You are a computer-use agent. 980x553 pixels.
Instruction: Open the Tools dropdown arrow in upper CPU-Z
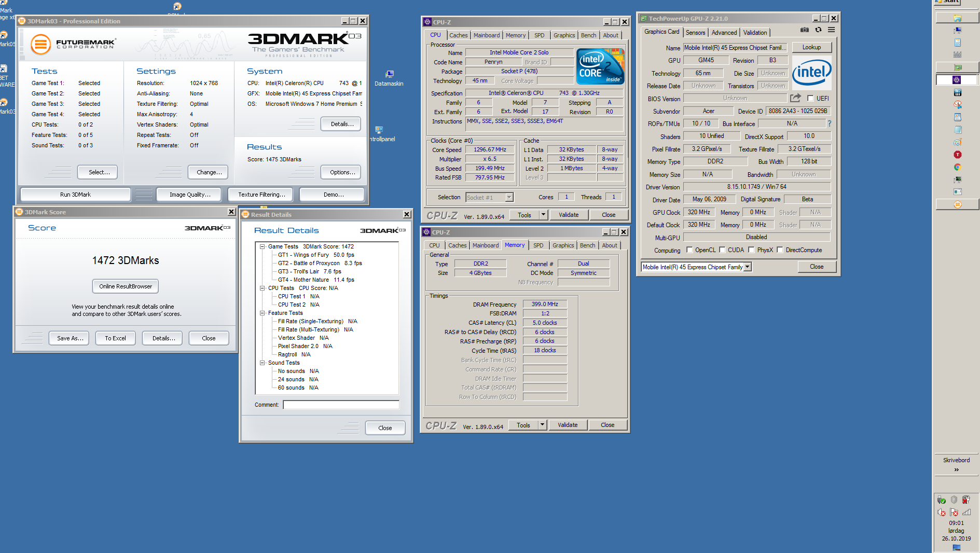click(x=543, y=215)
